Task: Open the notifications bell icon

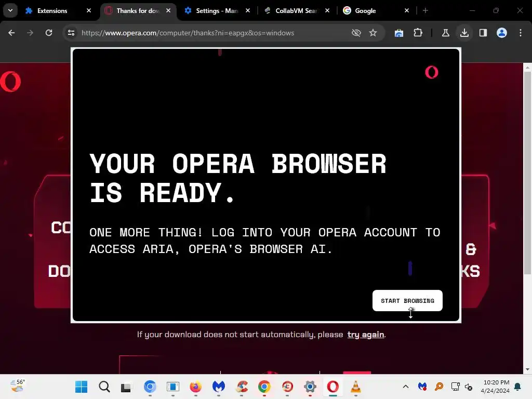Action: 518,387
